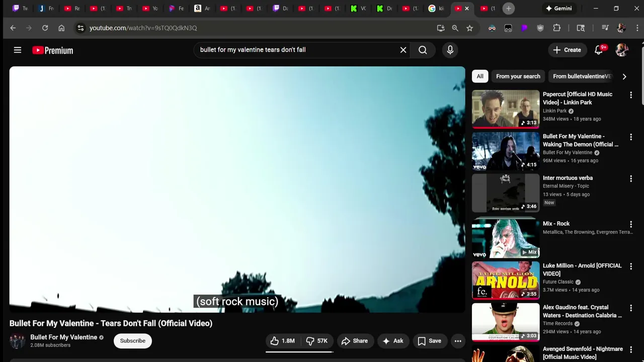This screenshot has width=644, height=362.
Task: Click the Time Records channel name
Action: tap(557, 324)
